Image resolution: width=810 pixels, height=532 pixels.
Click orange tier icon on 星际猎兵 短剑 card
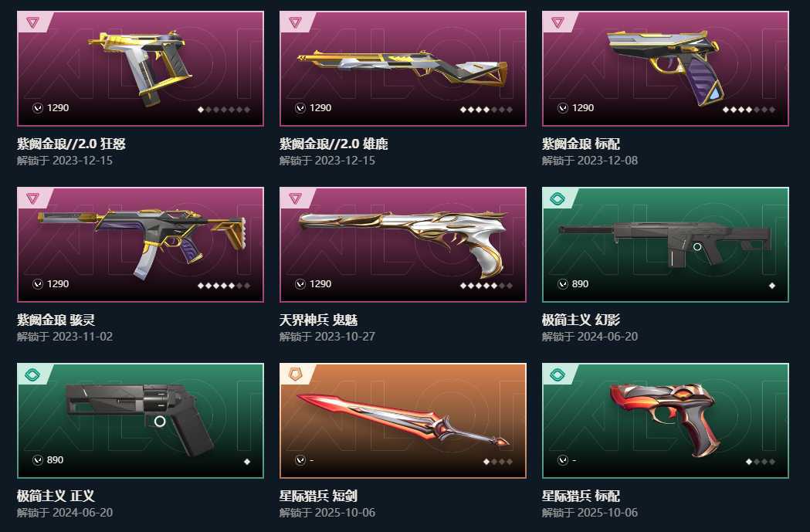(295, 374)
